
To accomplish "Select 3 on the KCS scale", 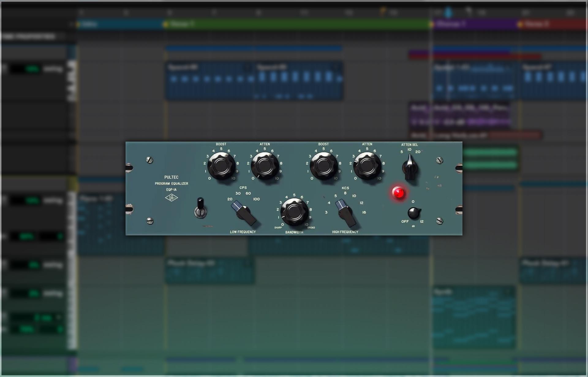I will (326, 212).
